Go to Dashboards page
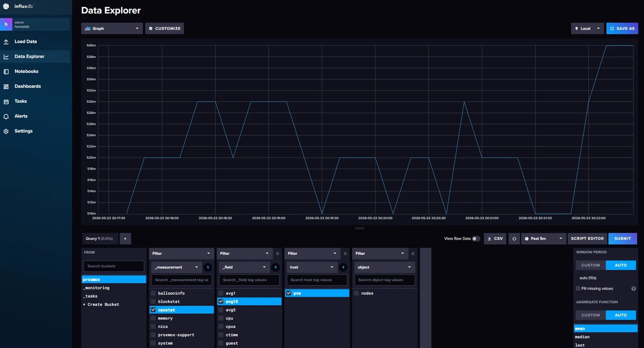 28,86
